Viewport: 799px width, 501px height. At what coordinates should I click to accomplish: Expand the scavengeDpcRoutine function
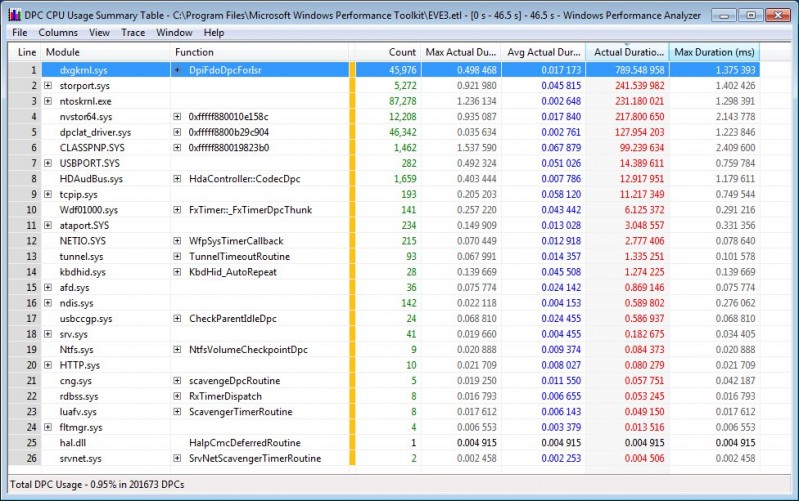pyautogui.click(x=177, y=381)
